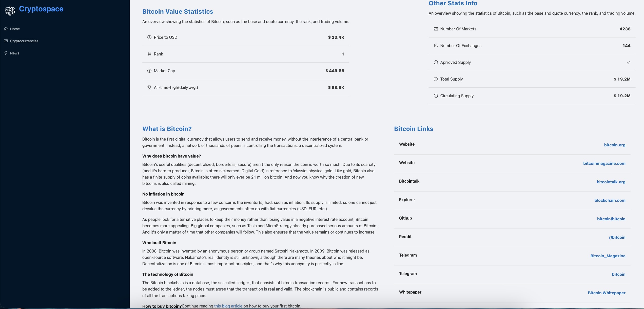
Task: Open Home menu item
Action: coord(15,29)
